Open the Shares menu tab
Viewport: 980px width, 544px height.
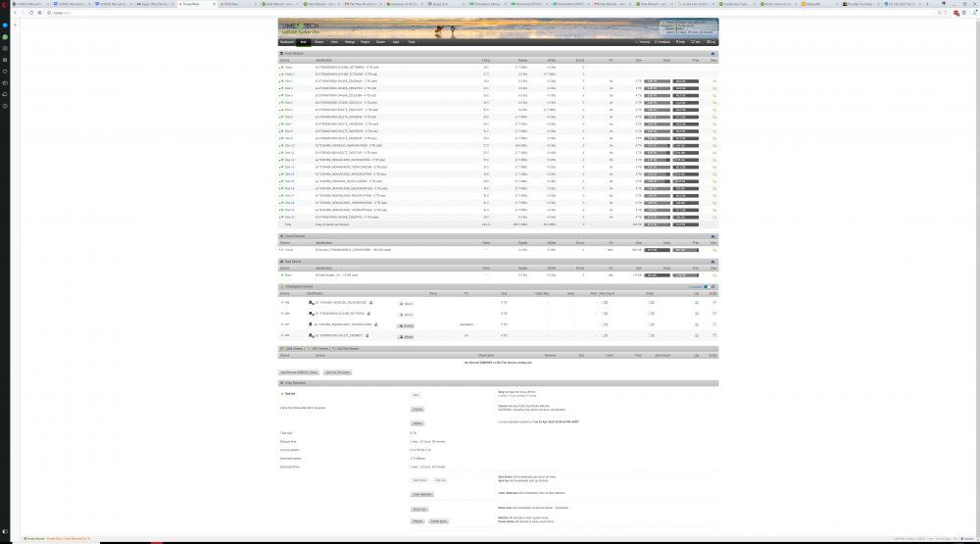[318, 42]
